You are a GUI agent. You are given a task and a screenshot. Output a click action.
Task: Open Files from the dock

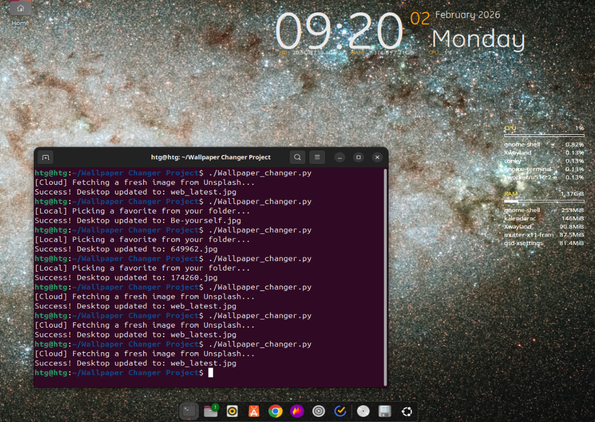pyautogui.click(x=211, y=411)
